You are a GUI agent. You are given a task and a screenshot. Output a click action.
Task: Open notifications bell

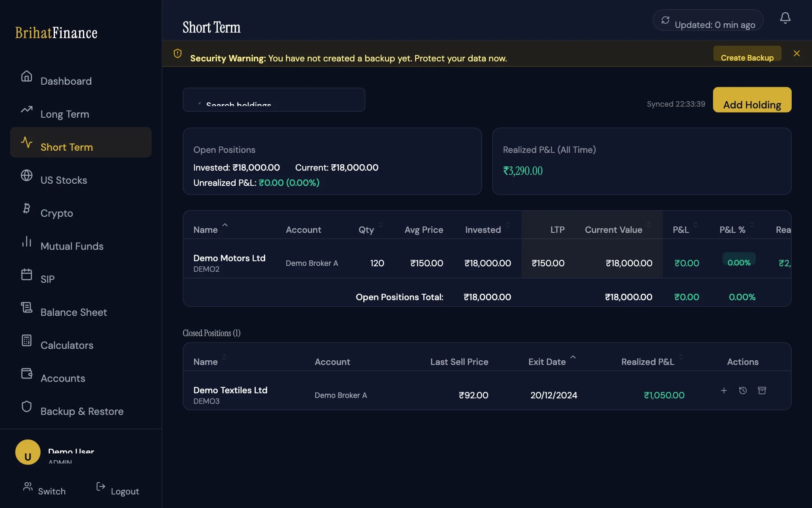[x=785, y=18]
